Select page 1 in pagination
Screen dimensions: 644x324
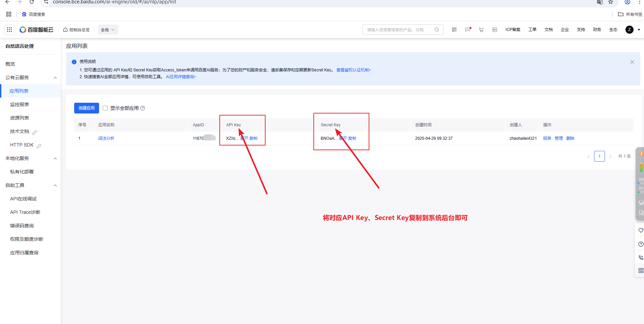[600, 156]
